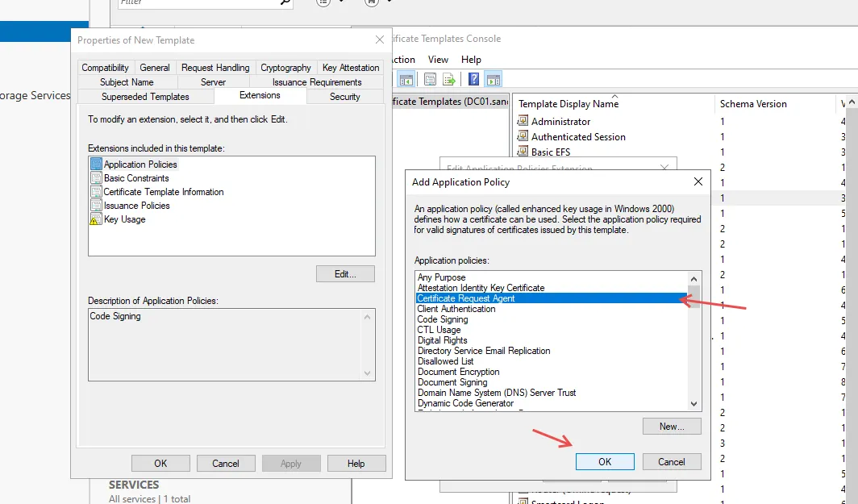Click the Basic Constraints extension icon
The width and height of the screenshot is (858, 504).
tap(96, 178)
